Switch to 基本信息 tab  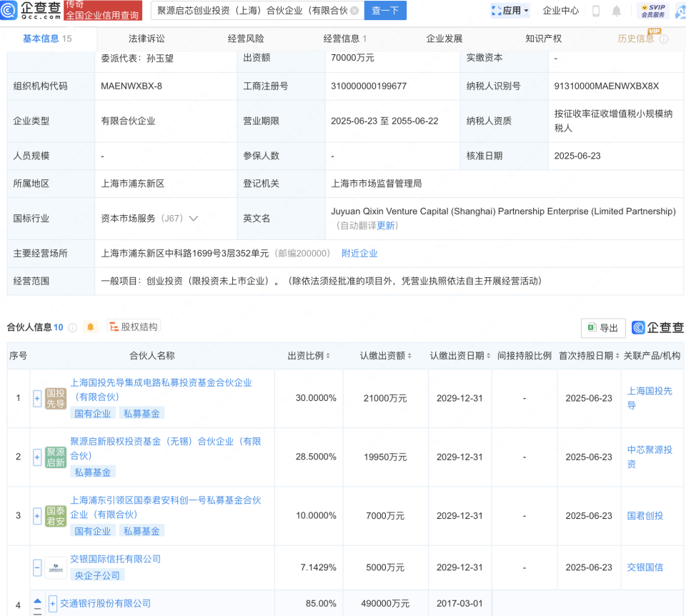[47, 39]
